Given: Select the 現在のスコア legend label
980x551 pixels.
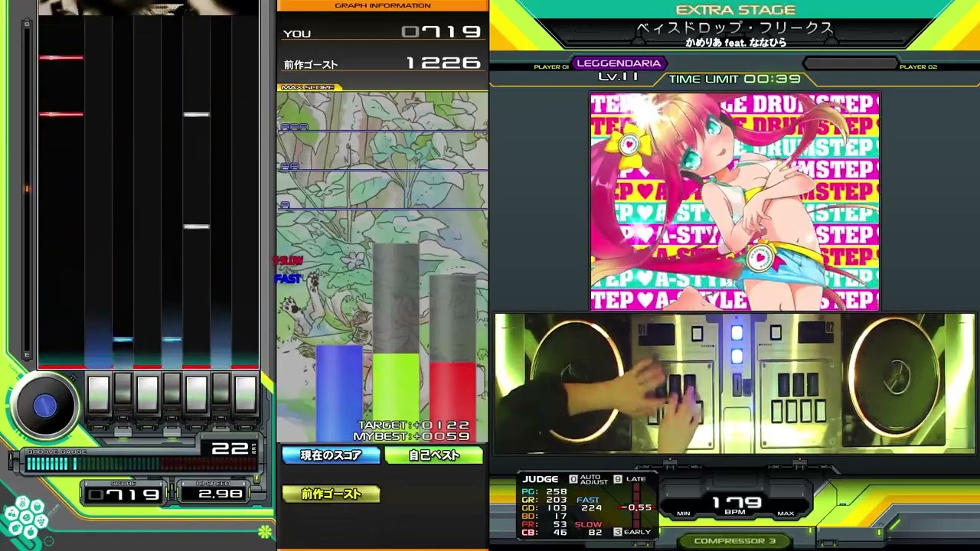Looking at the screenshot, I should tap(331, 455).
